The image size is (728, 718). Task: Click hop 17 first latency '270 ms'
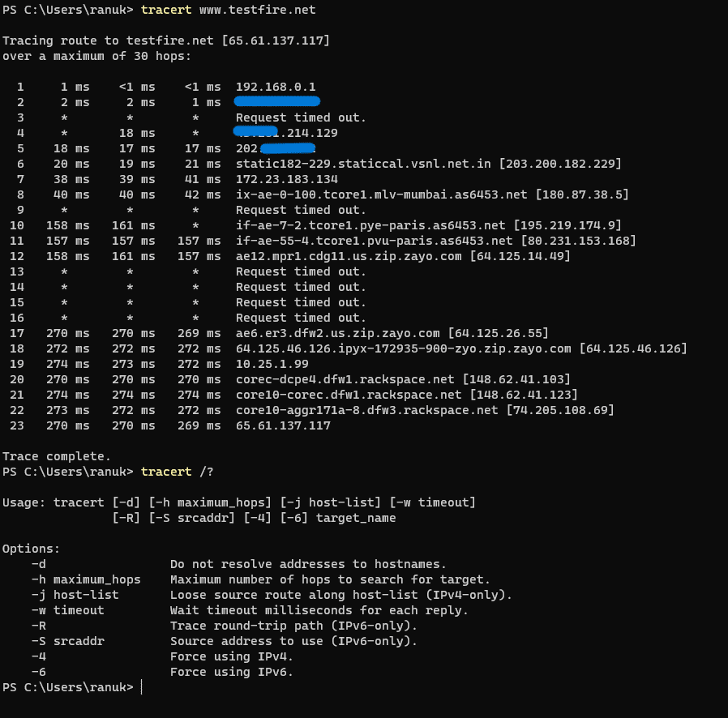click(x=68, y=333)
